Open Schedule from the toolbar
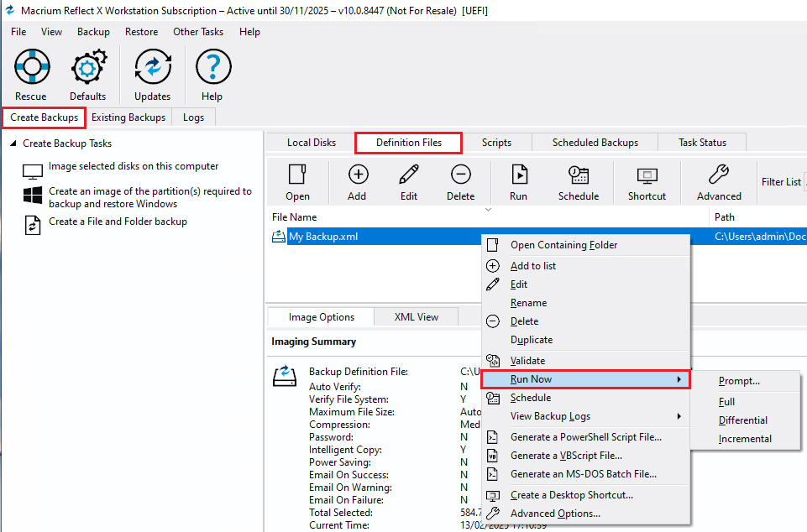The image size is (807, 532). pyautogui.click(x=579, y=175)
